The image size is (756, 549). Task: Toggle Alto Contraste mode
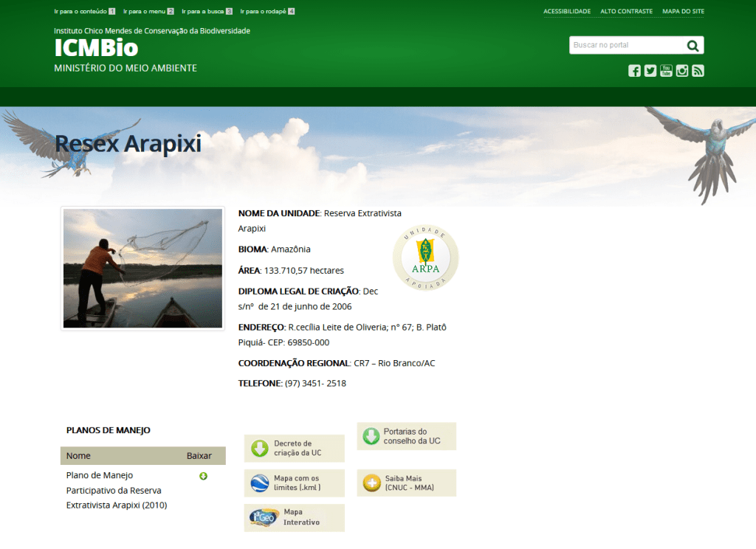[626, 12]
